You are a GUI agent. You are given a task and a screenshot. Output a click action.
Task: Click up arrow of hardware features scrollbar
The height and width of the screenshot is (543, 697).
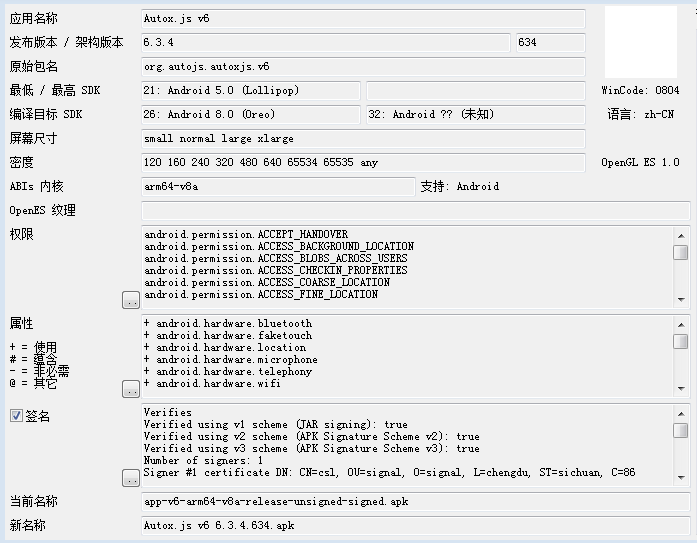point(681,325)
